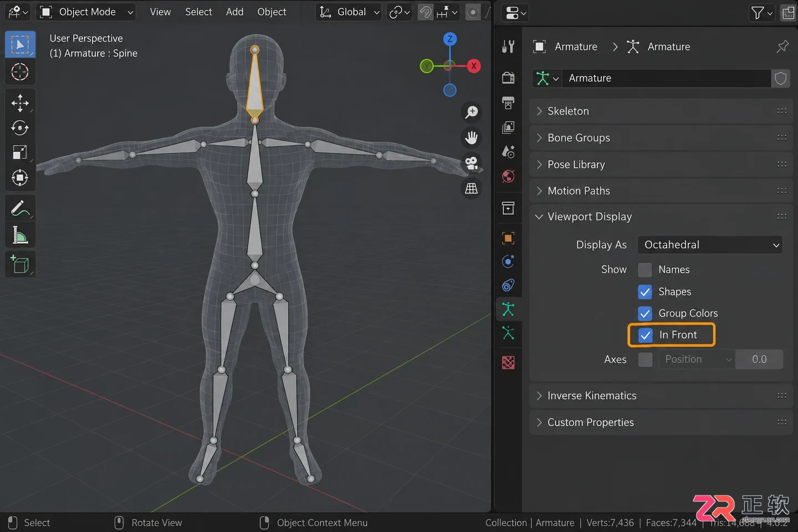The width and height of the screenshot is (798, 532).
Task: Toggle the pin icon in properties header
Action: [782, 47]
